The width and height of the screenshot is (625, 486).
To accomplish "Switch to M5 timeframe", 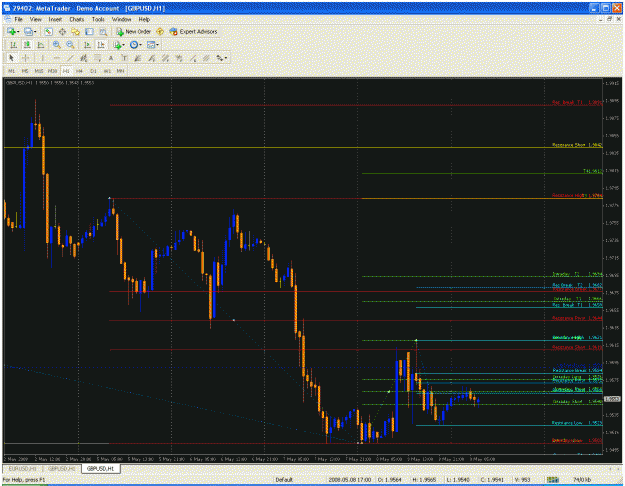I will pyautogui.click(x=25, y=71).
